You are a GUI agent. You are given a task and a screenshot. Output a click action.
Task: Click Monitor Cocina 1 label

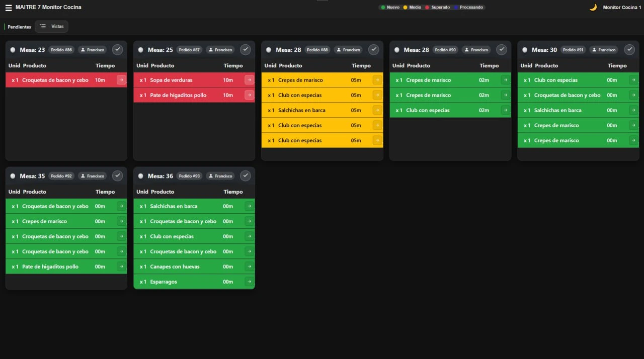(x=622, y=8)
